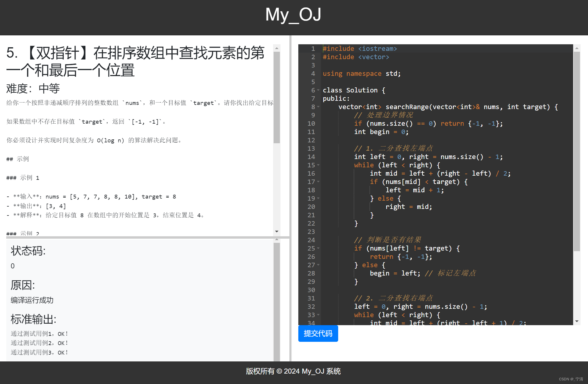
Task: Fold the while loop at line 15
Action: tap(318, 165)
